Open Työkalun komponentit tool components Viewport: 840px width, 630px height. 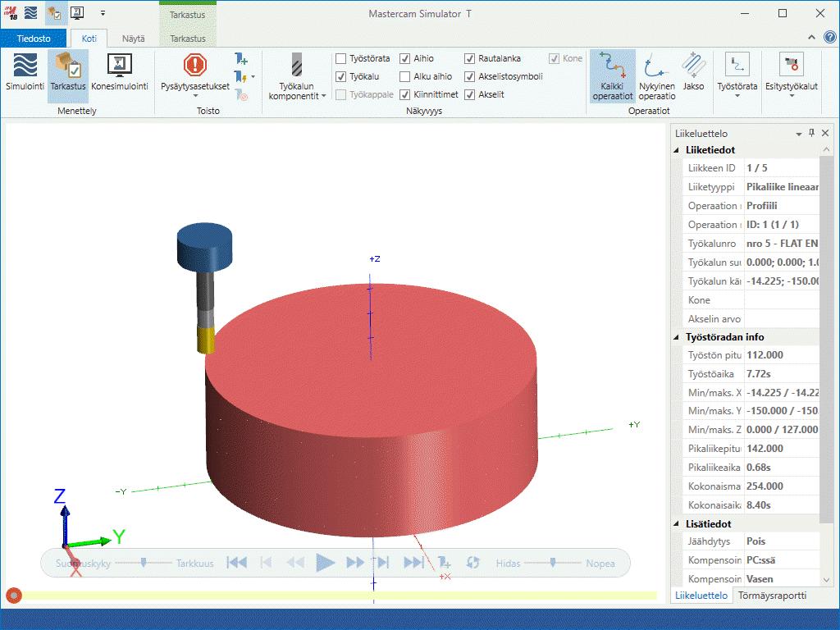pyautogui.click(x=297, y=76)
